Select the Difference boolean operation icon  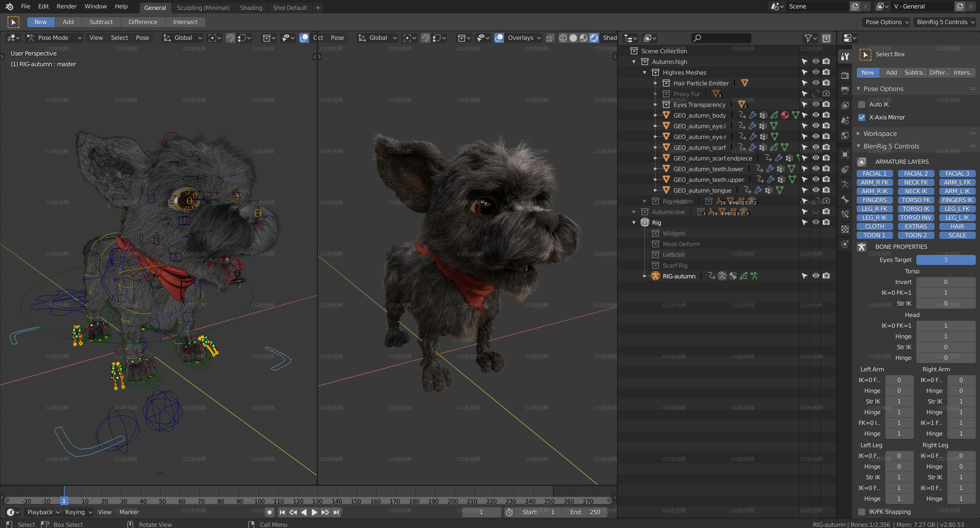coord(142,21)
